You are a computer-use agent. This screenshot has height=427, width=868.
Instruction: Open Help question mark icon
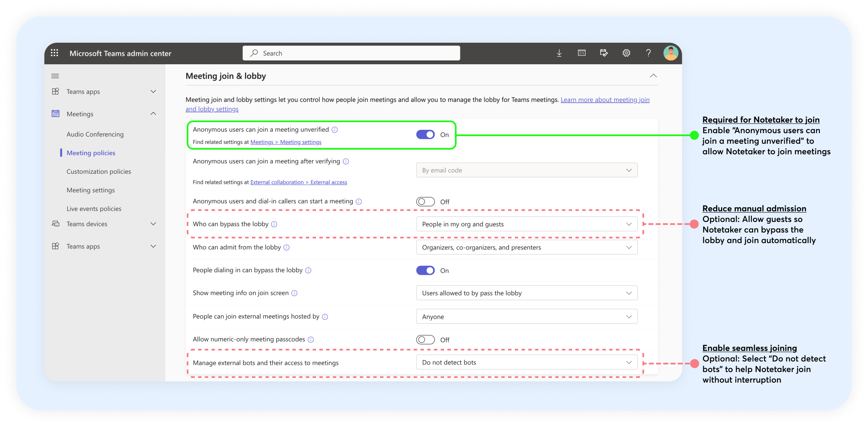(x=648, y=53)
